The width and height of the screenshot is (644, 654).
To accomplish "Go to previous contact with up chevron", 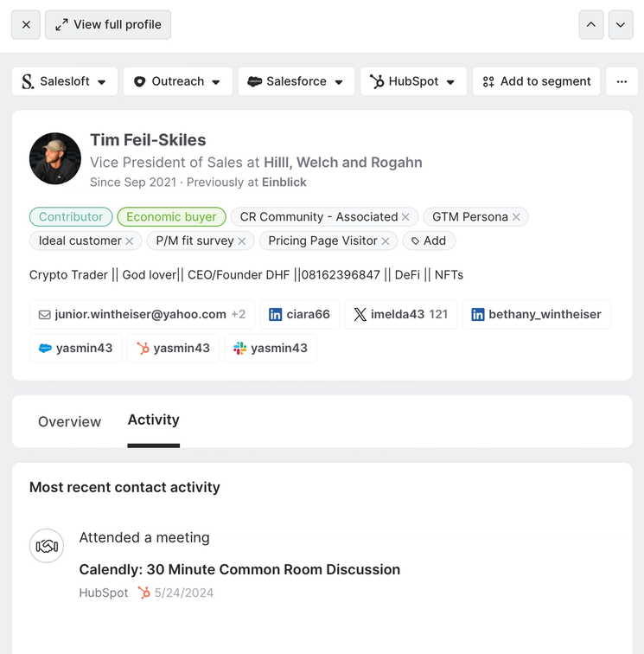I will pos(590,25).
